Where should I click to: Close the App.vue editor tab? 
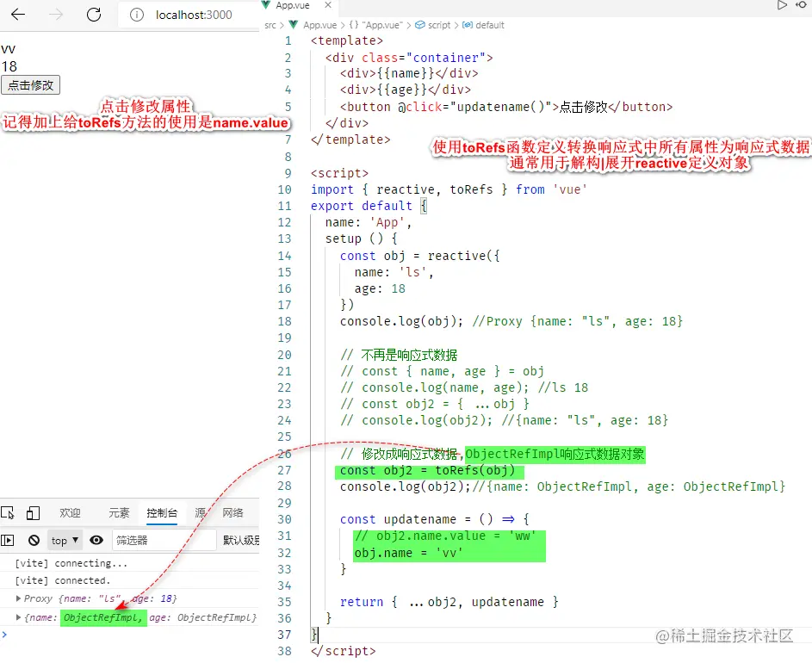328,4
